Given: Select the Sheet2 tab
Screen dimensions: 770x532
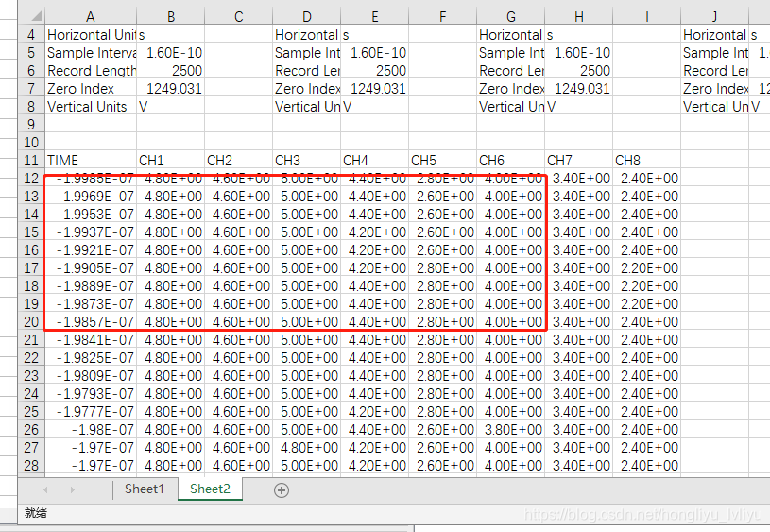Looking at the screenshot, I should [x=210, y=489].
